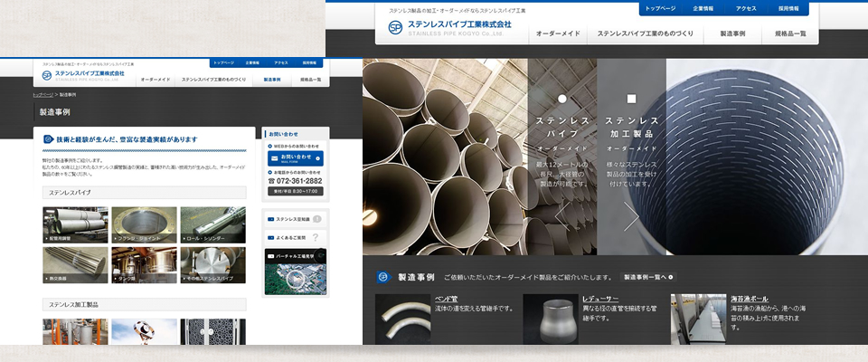
Task: Open 採用情報 in left page top menu
Action: click(x=309, y=63)
